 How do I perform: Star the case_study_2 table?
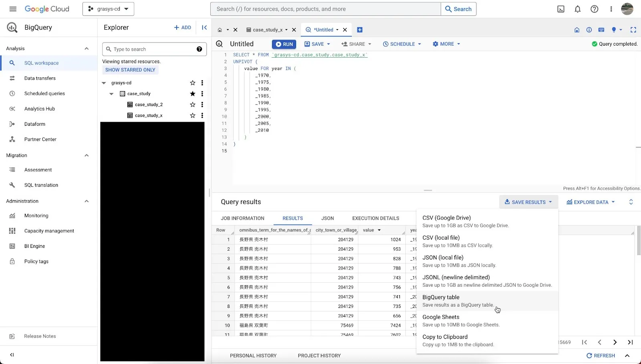tap(193, 105)
